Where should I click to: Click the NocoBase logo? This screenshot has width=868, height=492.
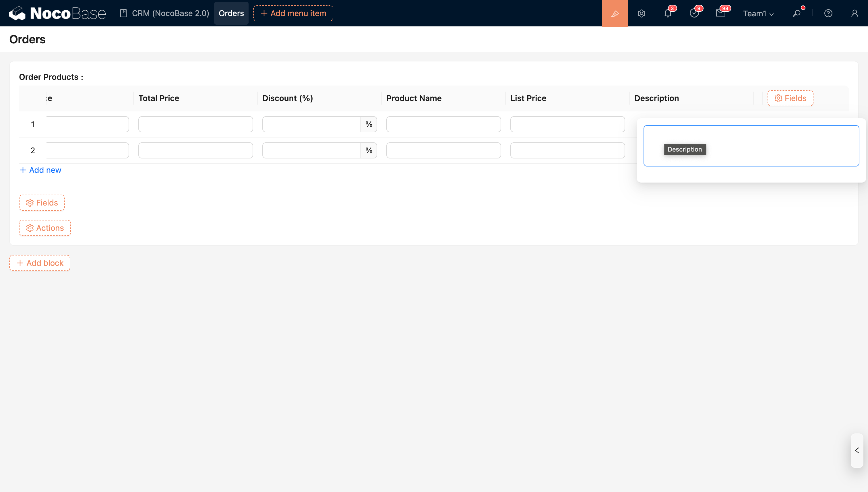click(57, 13)
